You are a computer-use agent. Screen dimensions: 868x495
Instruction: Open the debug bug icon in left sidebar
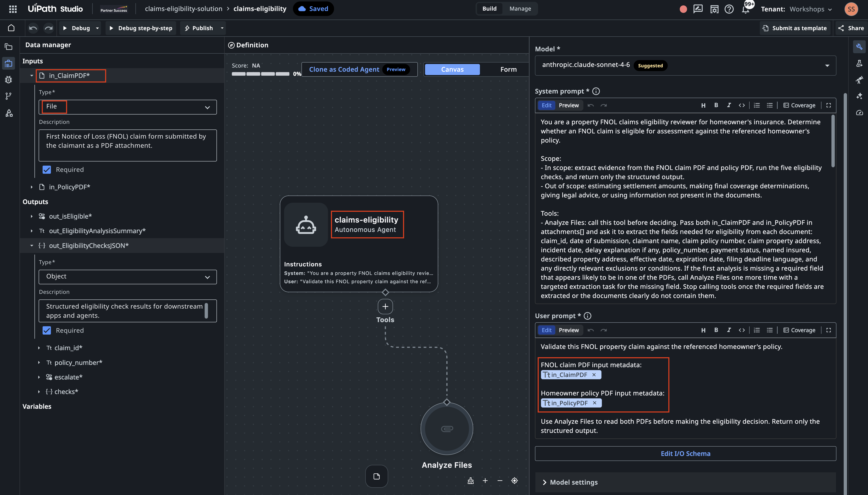point(9,80)
